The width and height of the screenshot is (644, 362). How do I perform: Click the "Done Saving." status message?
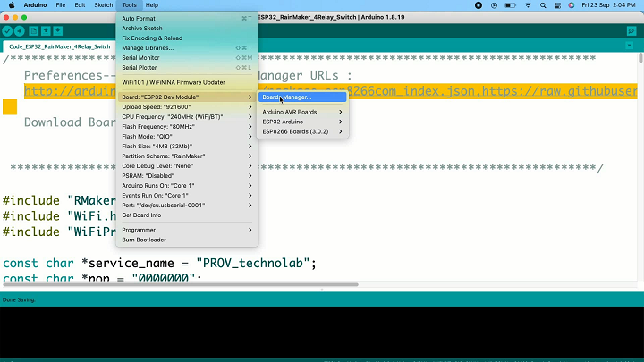[x=19, y=300]
